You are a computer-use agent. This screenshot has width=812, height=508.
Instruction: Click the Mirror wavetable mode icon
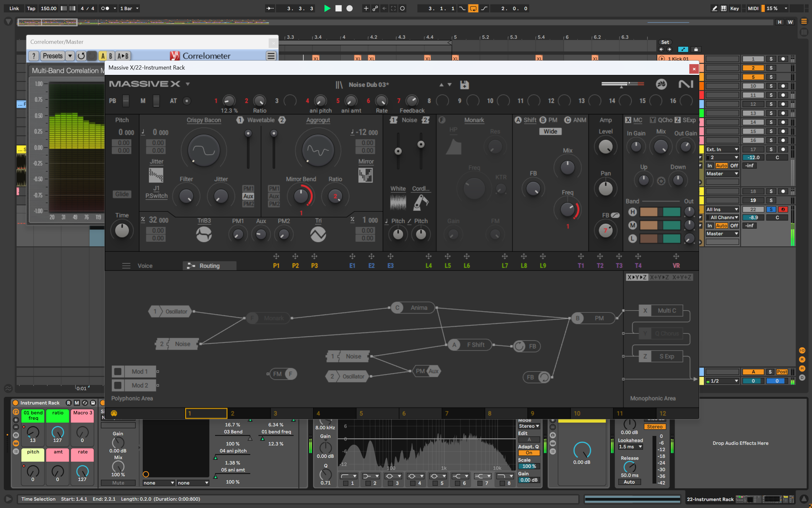pos(365,175)
